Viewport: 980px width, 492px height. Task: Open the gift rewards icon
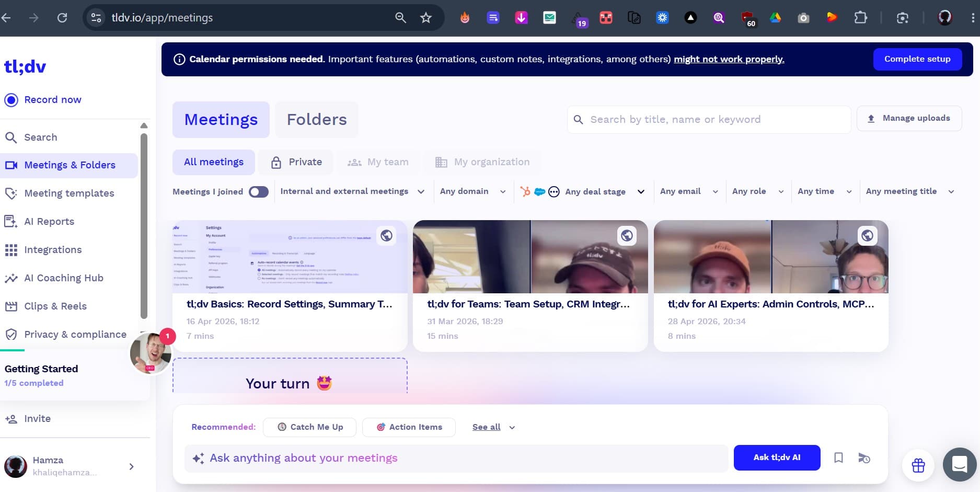click(918, 465)
